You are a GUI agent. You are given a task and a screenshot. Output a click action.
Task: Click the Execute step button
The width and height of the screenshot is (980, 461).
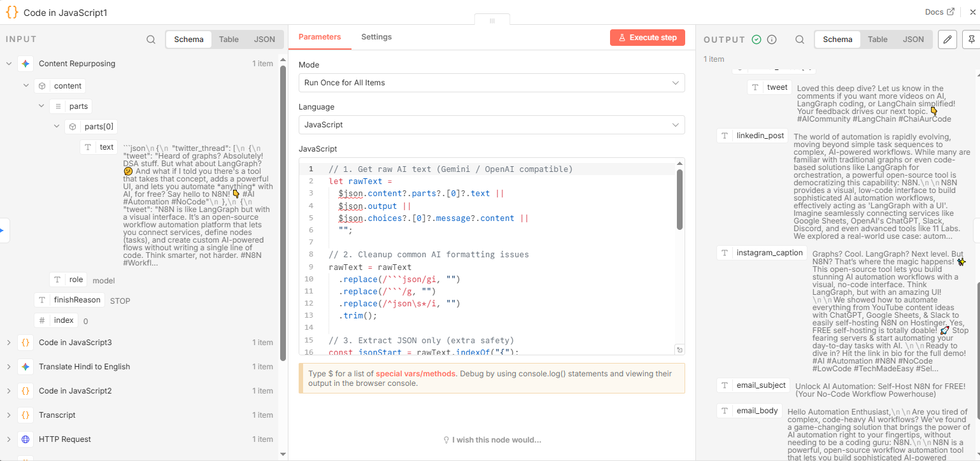click(x=647, y=38)
